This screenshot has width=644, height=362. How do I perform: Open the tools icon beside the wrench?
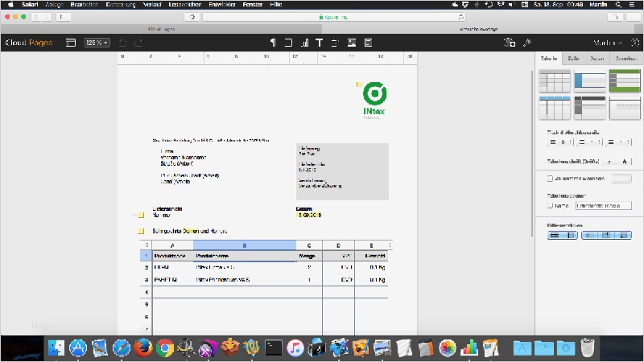click(x=510, y=43)
